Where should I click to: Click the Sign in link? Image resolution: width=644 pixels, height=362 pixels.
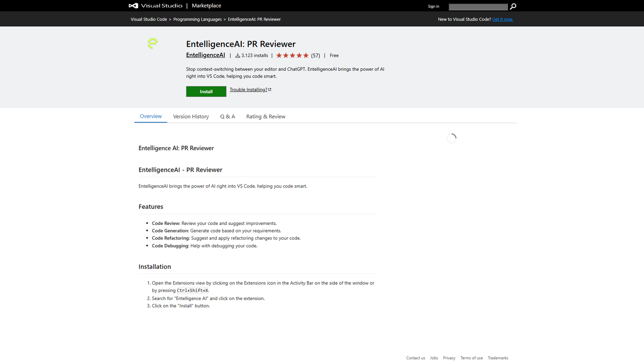(x=433, y=6)
